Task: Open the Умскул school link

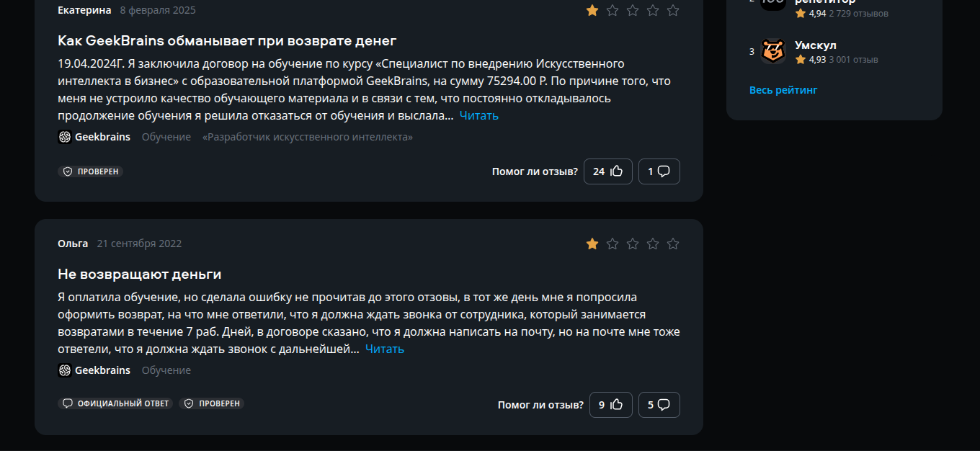Action: point(815,45)
